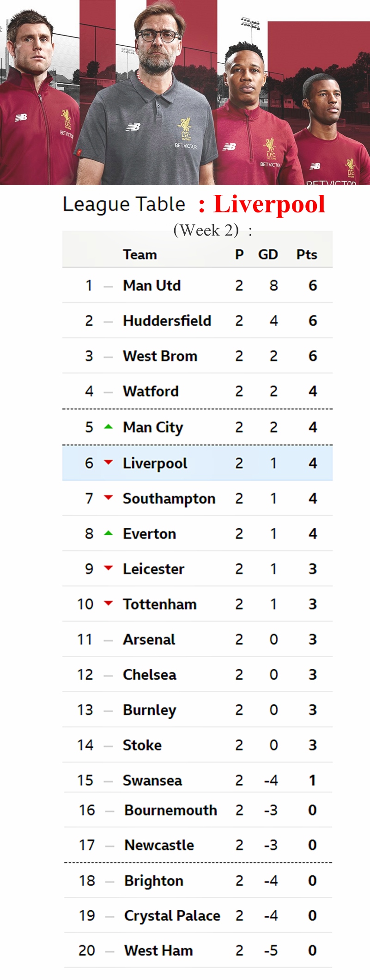The image size is (370, 980).
Task: Click the Bournemouth team name
Action: tap(170, 810)
